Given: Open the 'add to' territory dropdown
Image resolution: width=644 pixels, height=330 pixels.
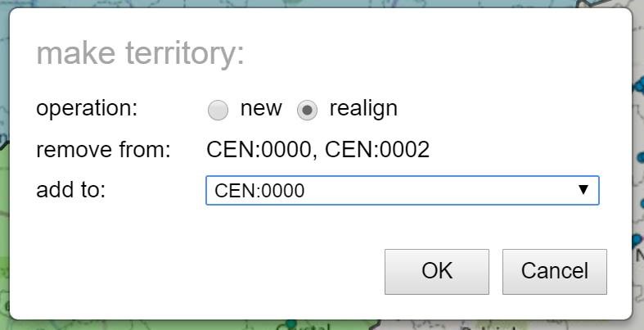Looking at the screenshot, I should pos(402,190).
